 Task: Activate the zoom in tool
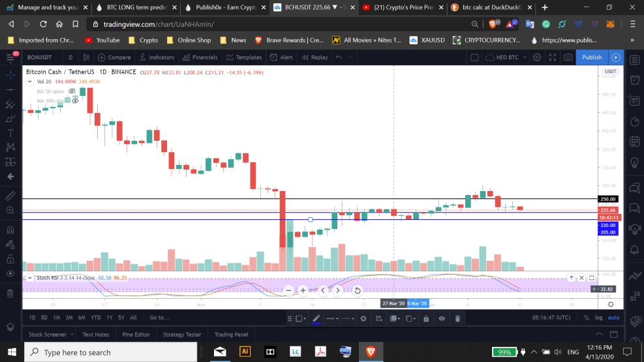click(10, 211)
